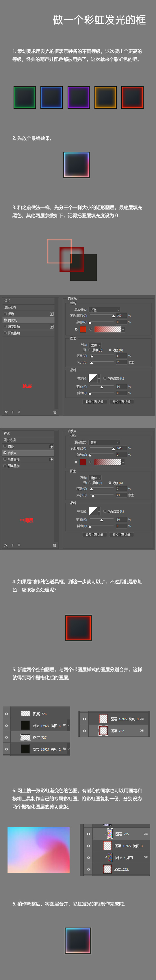The image size is (156, 980).
Task: Click the clipped thumbnail of layer 图层 725
Action: click(x=110, y=834)
